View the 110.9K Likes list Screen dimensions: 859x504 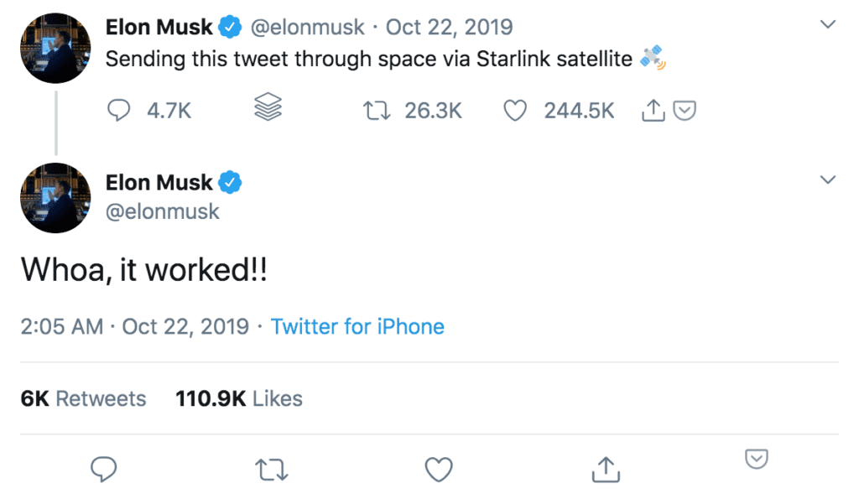coord(238,398)
